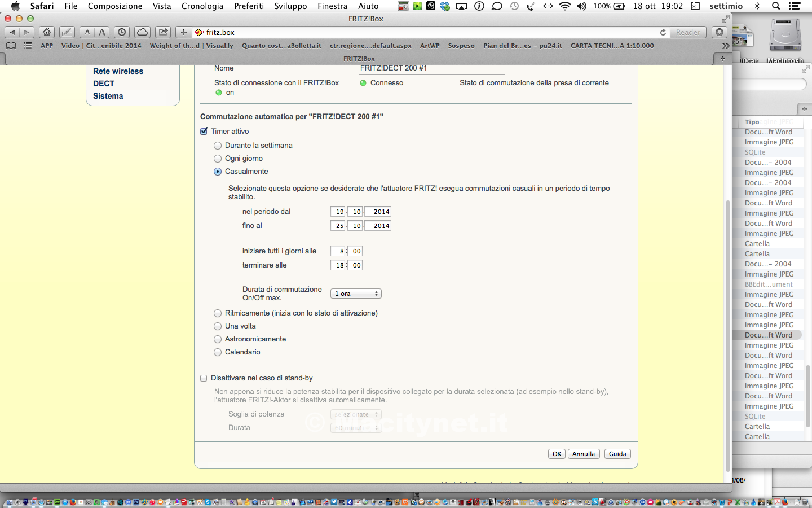Open Notification Center

tap(794, 6)
